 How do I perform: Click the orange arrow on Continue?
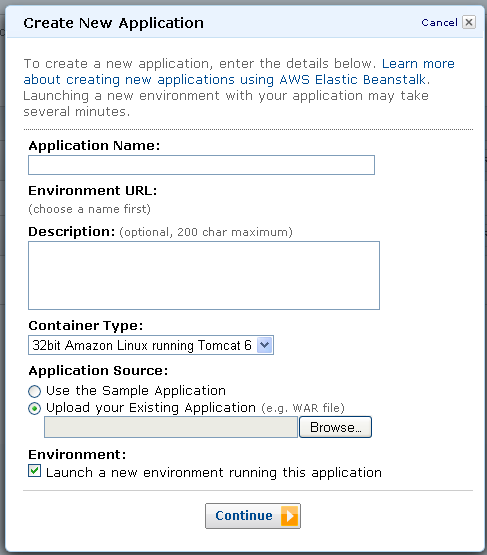coord(290,516)
